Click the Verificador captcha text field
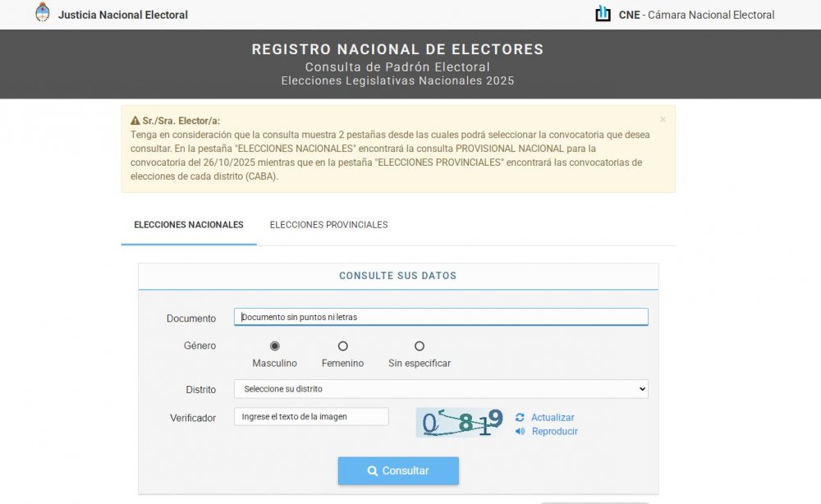 311,417
